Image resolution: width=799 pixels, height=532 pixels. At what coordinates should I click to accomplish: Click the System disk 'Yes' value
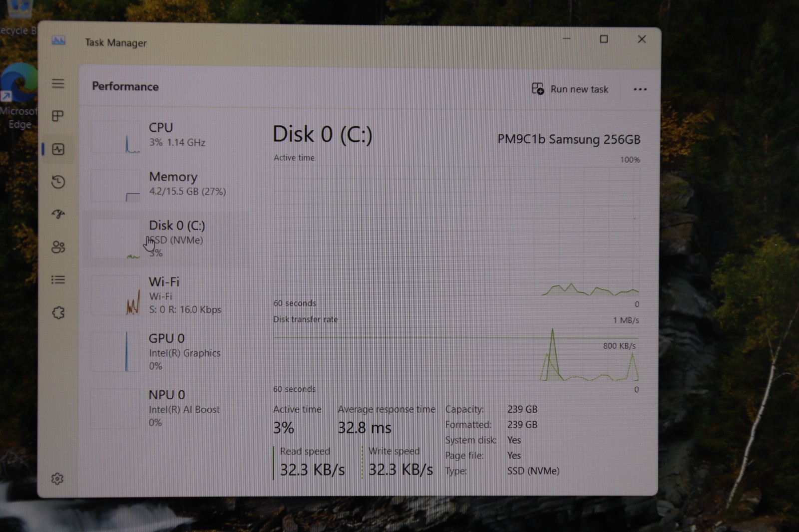click(514, 440)
